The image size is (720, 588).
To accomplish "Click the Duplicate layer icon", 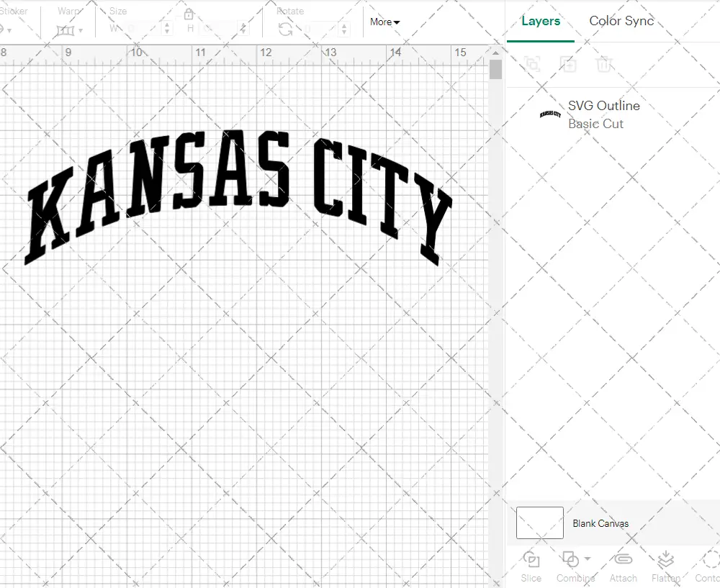I will tap(569, 64).
